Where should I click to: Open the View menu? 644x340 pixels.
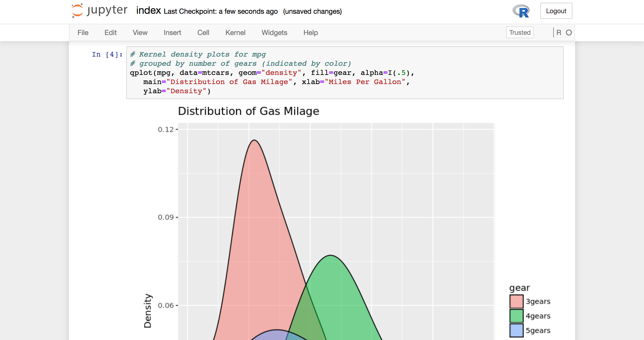[x=140, y=33]
